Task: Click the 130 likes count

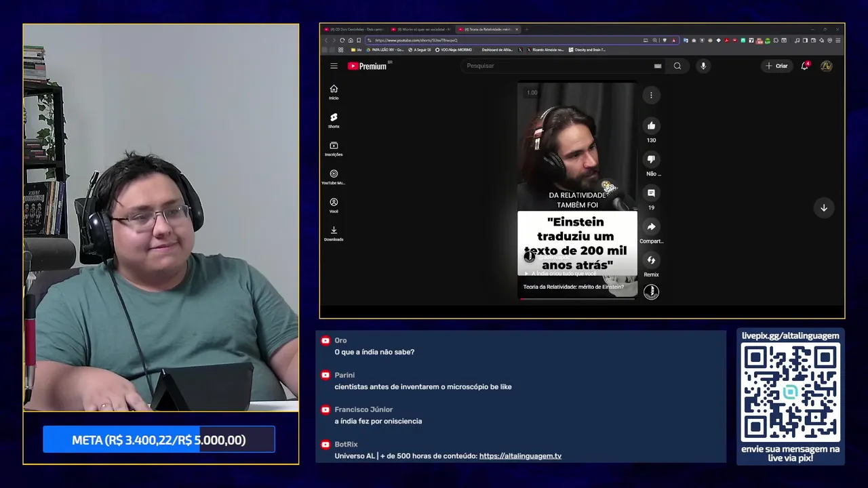Action: (651, 140)
